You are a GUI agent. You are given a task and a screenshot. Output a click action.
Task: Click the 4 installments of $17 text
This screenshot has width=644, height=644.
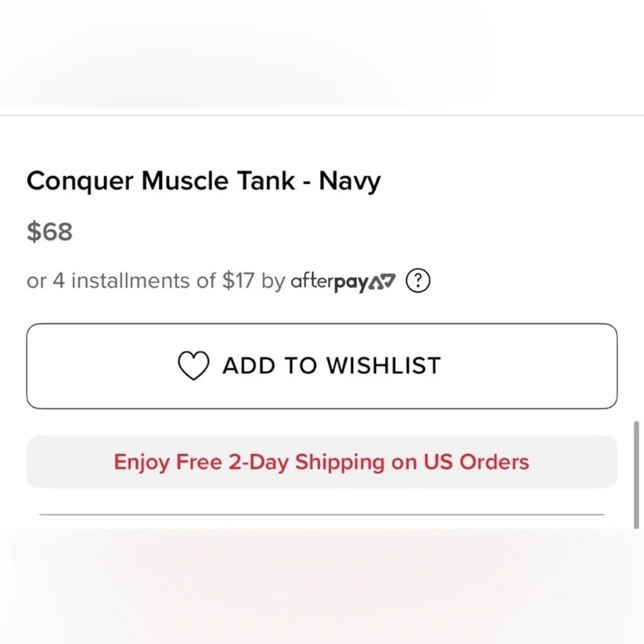154,281
